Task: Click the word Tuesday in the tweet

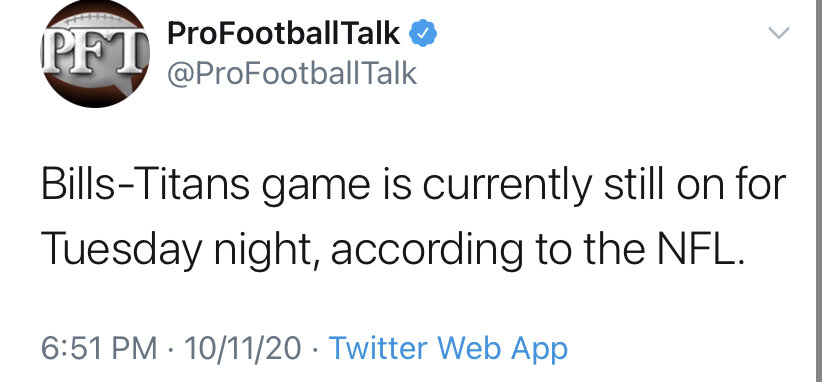Action: 121,251
